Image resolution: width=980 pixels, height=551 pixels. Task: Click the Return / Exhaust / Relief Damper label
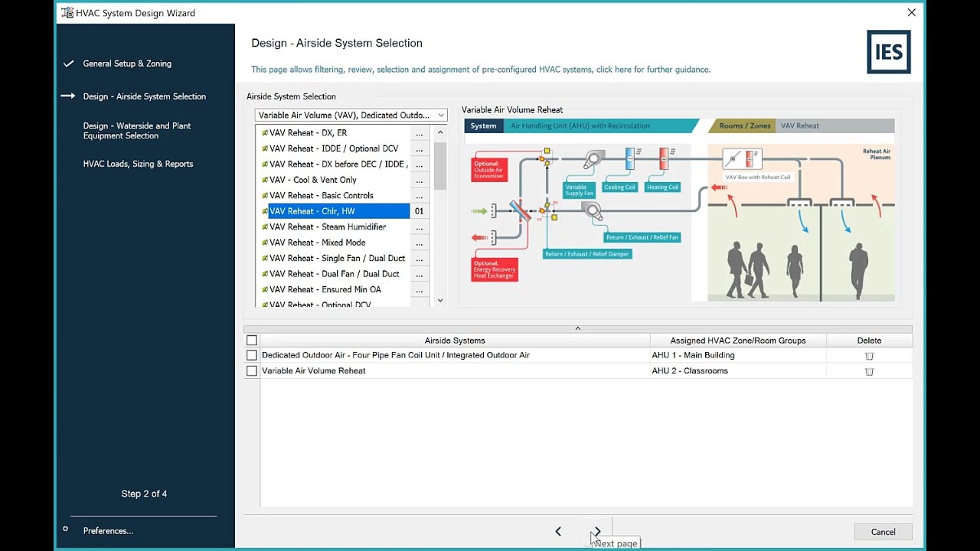pyautogui.click(x=587, y=254)
